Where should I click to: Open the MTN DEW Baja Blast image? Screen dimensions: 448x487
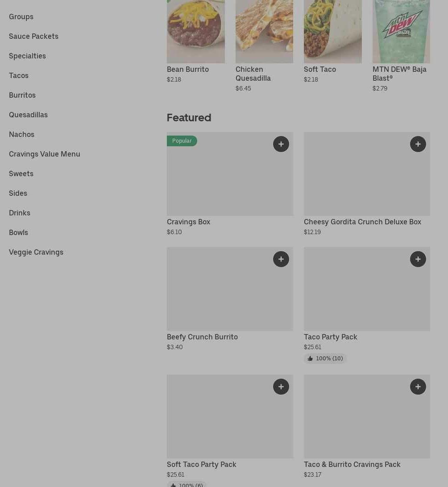coord(401,31)
